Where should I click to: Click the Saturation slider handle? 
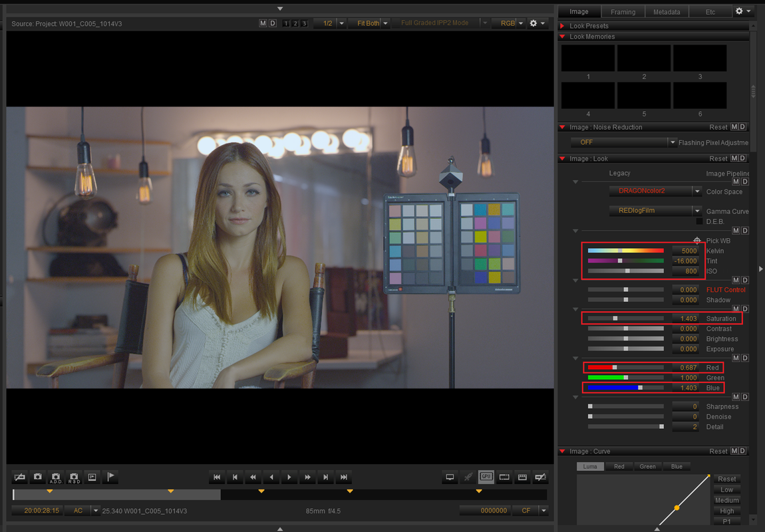[x=615, y=319]
